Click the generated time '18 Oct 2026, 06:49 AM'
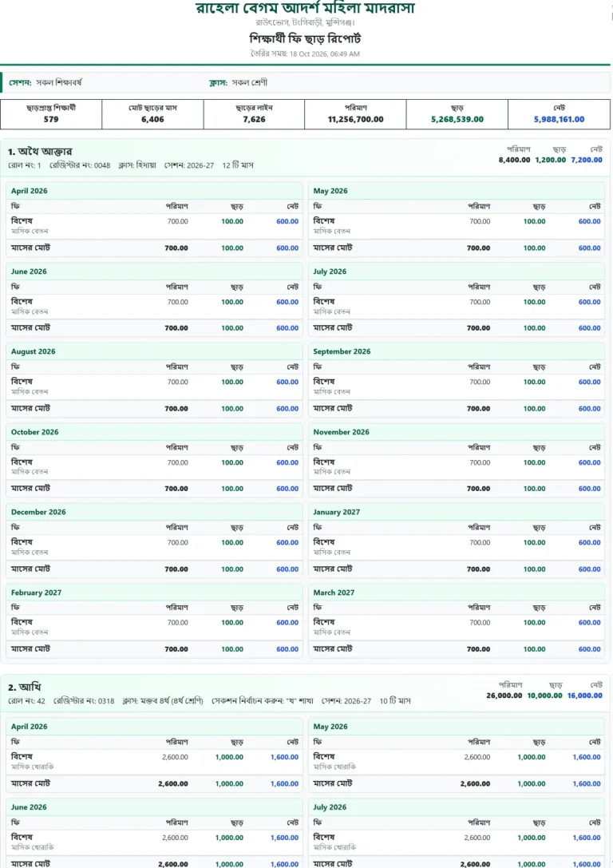Viewport: 613px width, 868px height. point(325,54)
